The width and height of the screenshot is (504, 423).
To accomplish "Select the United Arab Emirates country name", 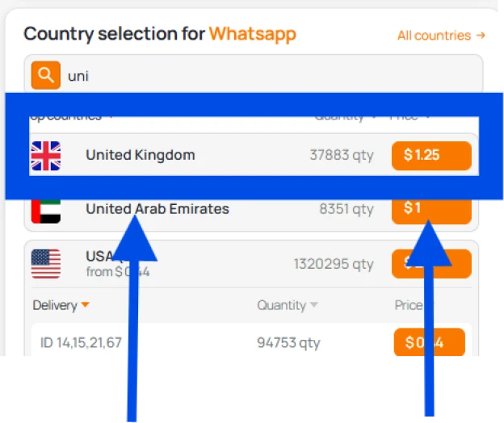I will 157,209.
